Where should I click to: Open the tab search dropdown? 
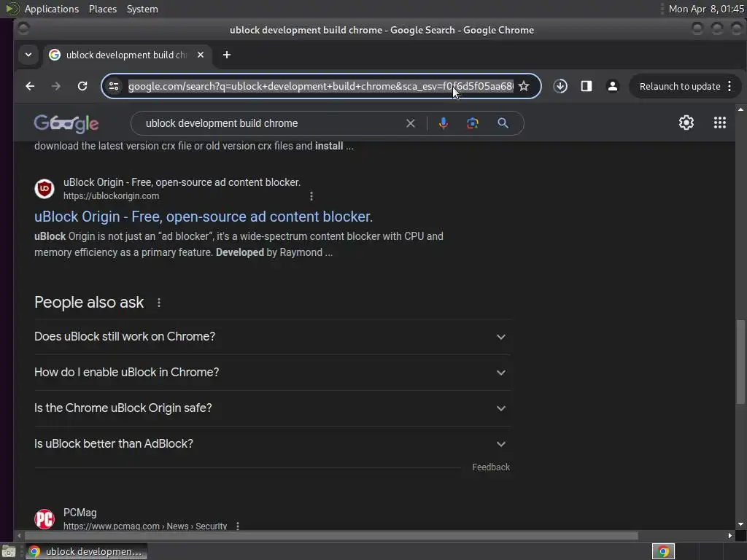coord(28,55)
